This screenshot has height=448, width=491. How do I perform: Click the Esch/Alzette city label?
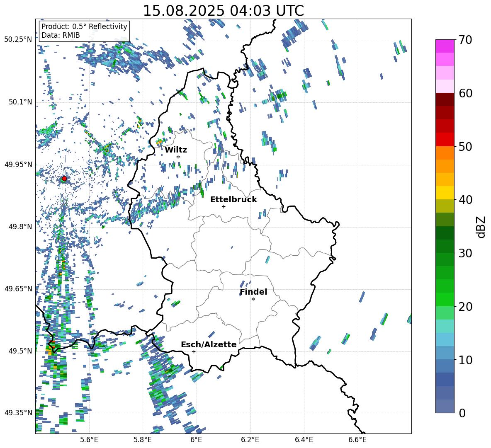coord(209,344)
